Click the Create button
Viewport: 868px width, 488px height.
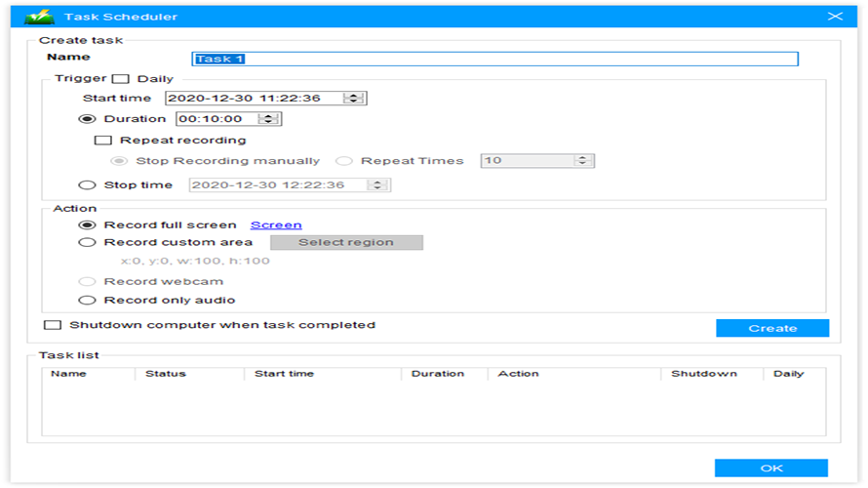click(772, 328)
